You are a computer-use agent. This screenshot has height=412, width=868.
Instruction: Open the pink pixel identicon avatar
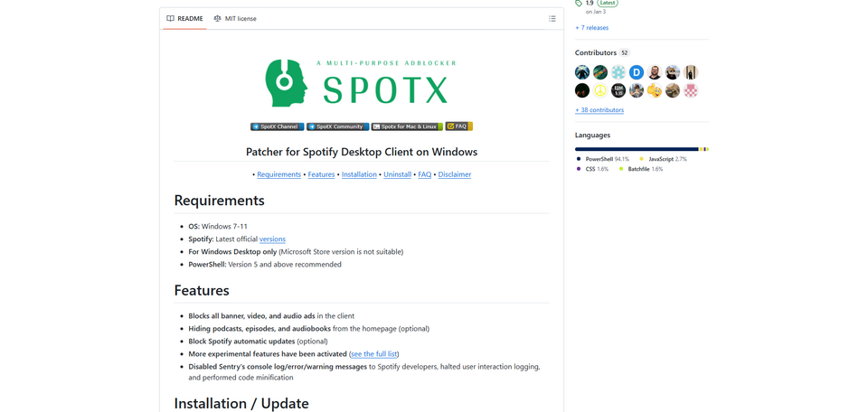click(x=691, y=90)
